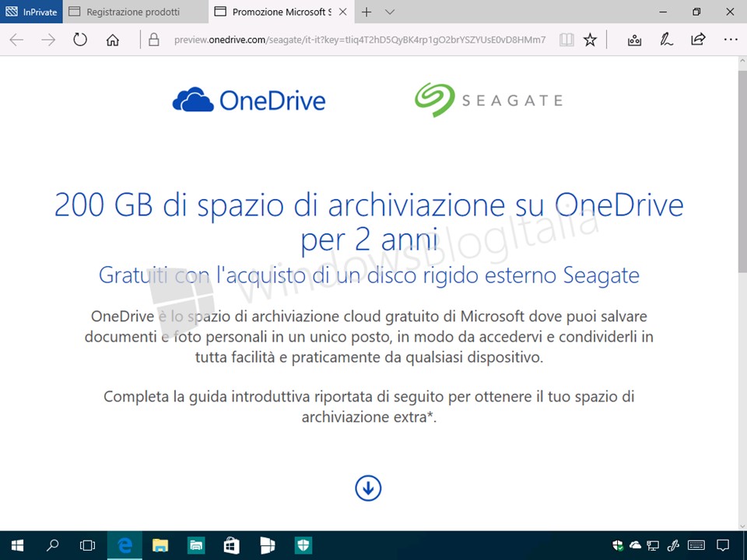Click paragraph starting "OneDrive è lo spazio"
The height and width of the screenshot is (560, 747).
coord(369,337)
